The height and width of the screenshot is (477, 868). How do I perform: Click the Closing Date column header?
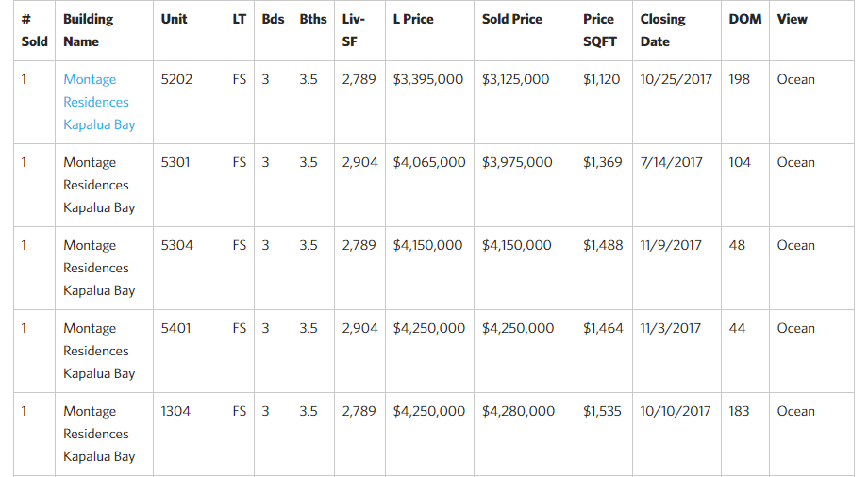(x=662, y=30)
